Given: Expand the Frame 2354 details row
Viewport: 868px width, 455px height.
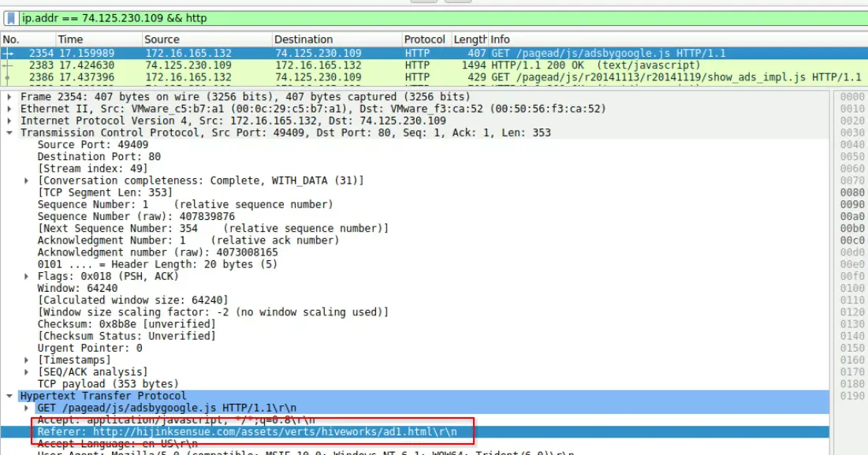Looking at the screenshot, I should tap(9, 97).
